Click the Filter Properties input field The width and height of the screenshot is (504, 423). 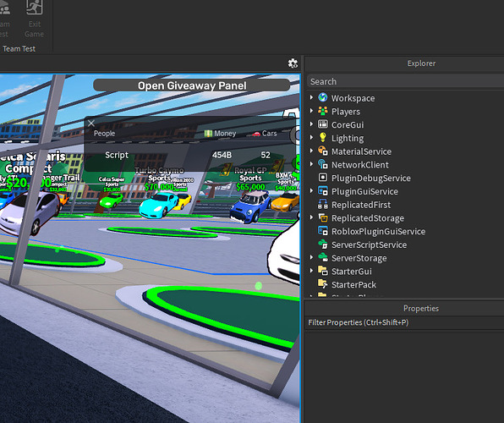pos(405,322)
